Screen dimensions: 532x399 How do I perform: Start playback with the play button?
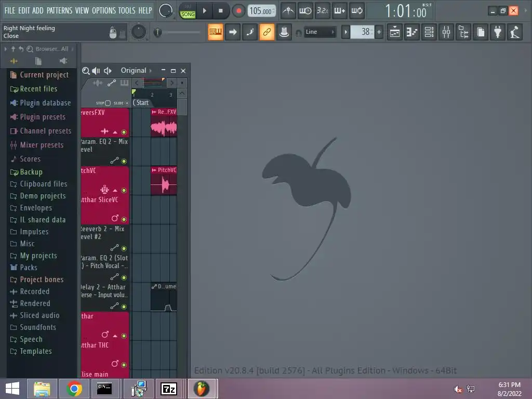tap(204, 11)
